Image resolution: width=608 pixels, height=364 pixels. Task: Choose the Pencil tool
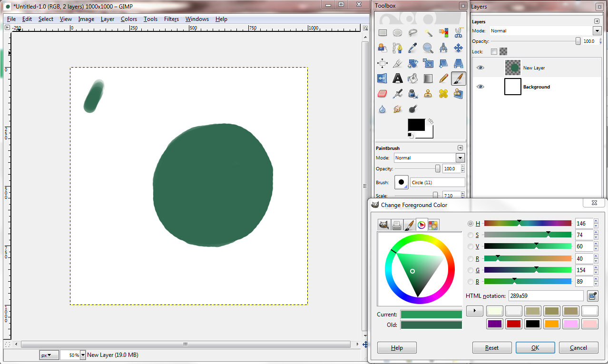pyautogui.click(x=443, y=79)
